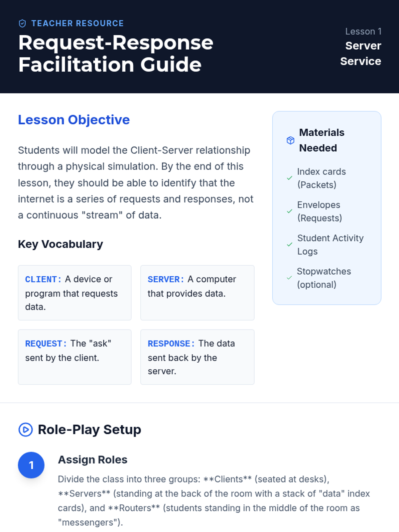Click the Server Service header text

(x=361, y=54)
